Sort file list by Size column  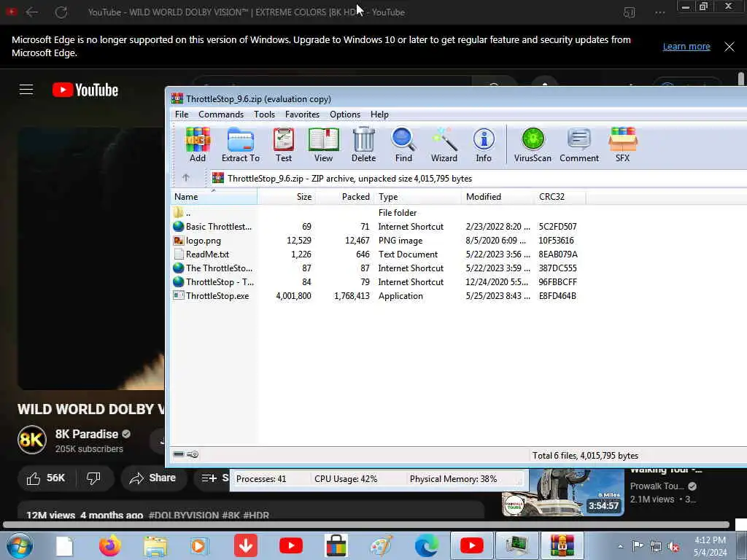coord(287,197)
